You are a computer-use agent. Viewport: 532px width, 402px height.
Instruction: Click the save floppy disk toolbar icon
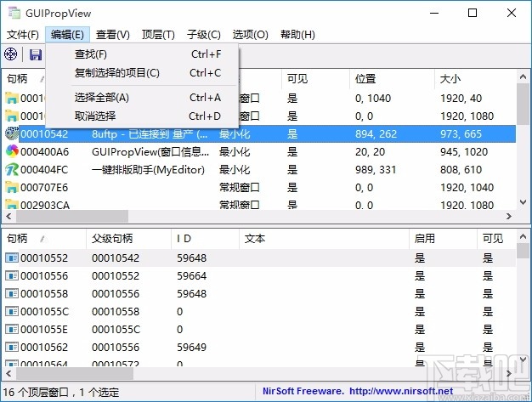[36, 54]
